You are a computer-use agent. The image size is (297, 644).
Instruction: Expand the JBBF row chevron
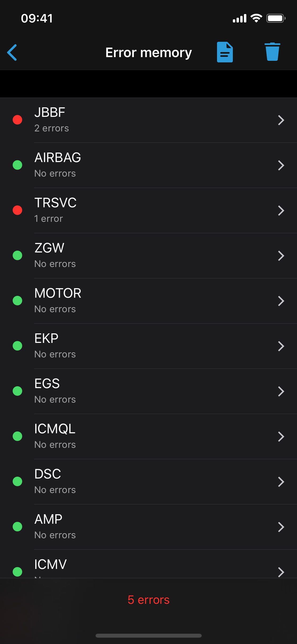pos(281,120)
